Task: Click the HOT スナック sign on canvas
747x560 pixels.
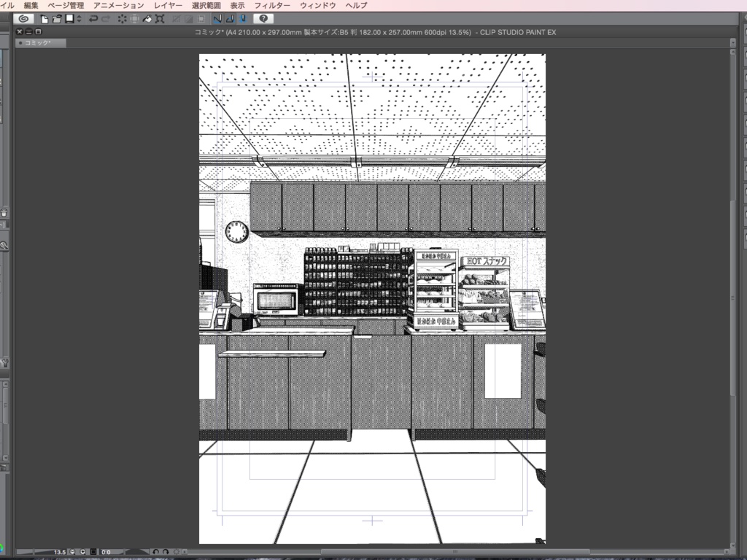Action: point(484,261)
